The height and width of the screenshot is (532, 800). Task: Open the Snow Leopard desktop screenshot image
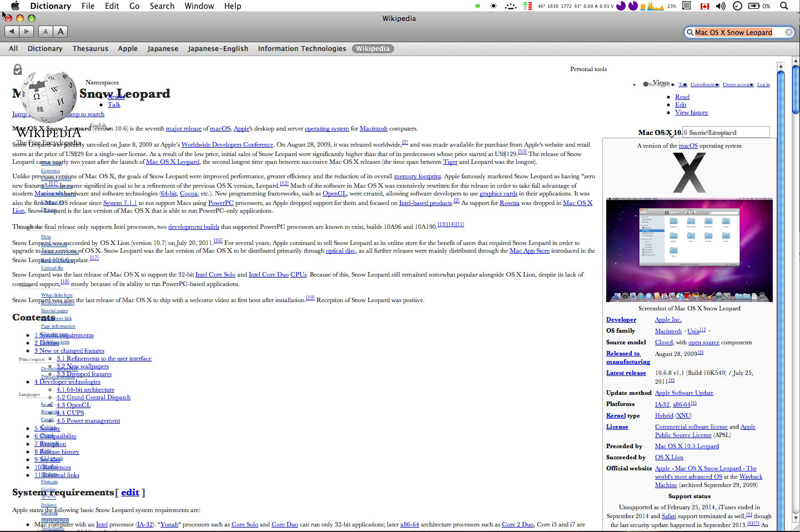pyautogui.click(x=690, y=250)
